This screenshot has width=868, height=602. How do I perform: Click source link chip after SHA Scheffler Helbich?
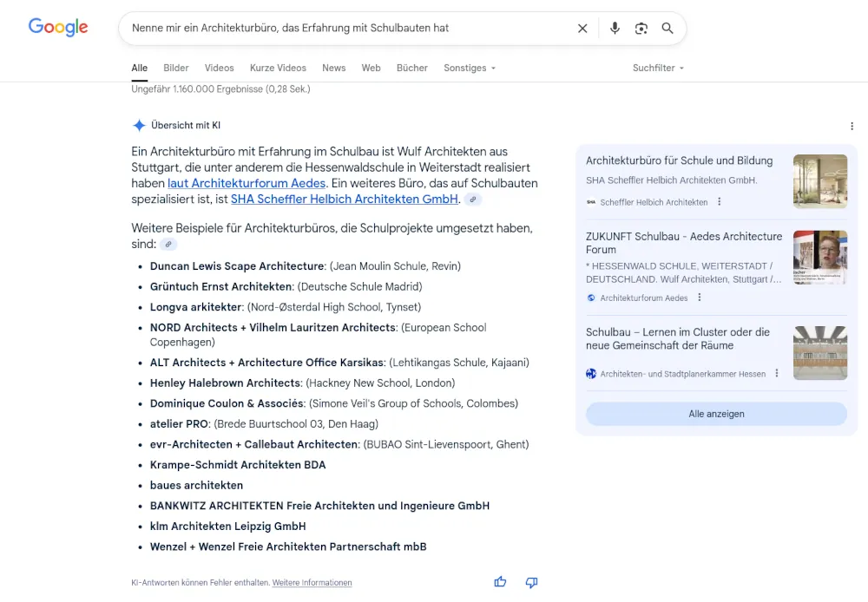(473, 200)
